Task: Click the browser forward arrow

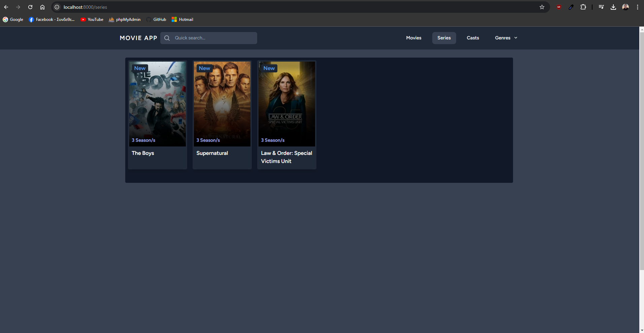Action: coord(18,7)
